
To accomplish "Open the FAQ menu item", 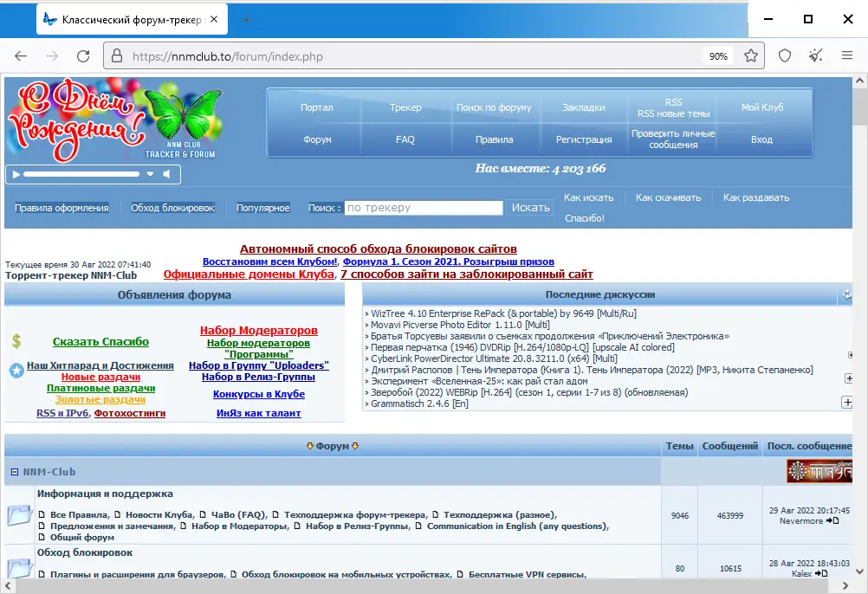I will point(405,139).
